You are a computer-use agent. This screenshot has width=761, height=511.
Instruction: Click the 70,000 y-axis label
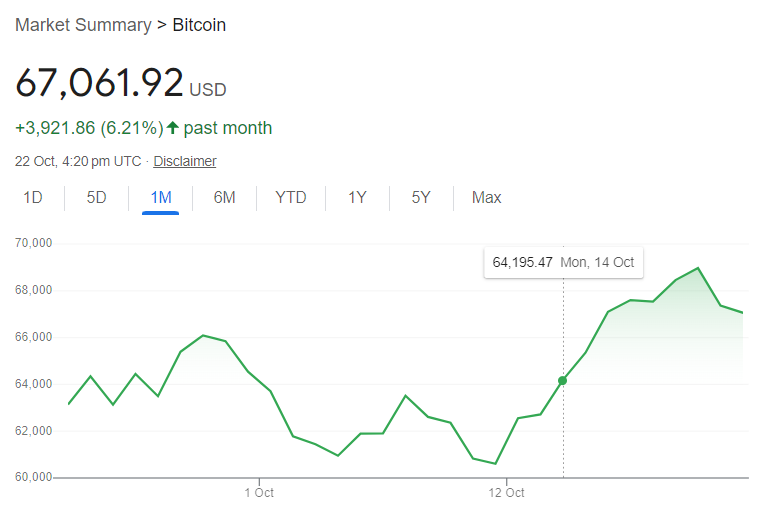coord(33,244)
